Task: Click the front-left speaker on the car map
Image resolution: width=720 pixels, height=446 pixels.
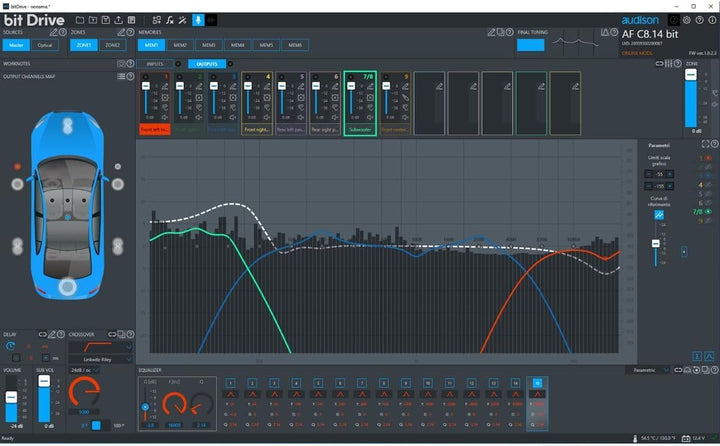Action: pyautogui.click(x=17, y=184)
